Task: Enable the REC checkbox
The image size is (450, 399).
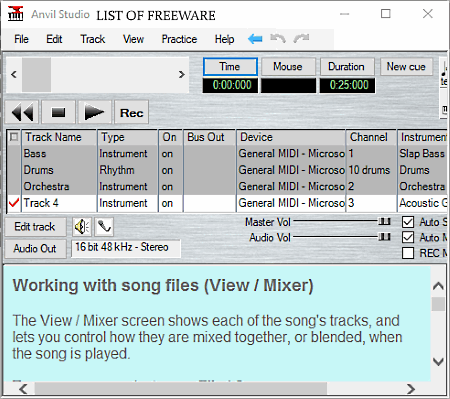Action: click(408, 253)
